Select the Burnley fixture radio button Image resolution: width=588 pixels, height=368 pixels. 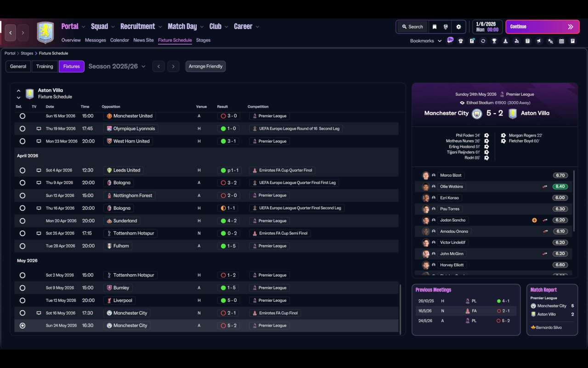click(23, 288)
